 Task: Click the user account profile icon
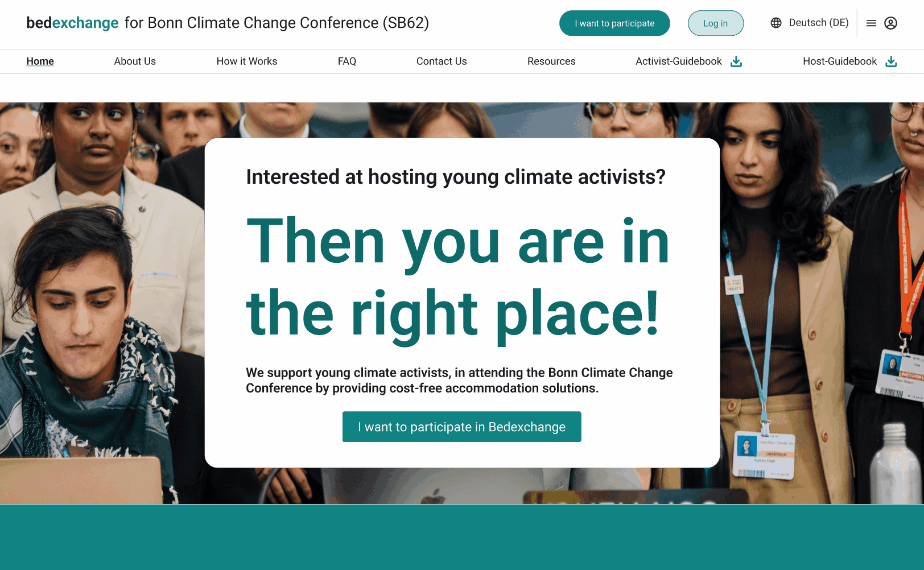[x=891, y=23]
